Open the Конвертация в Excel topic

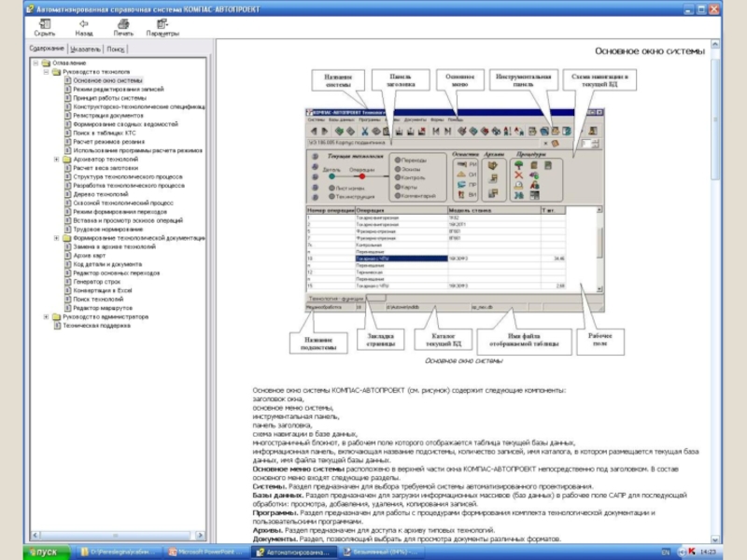[x=102, y=290]
